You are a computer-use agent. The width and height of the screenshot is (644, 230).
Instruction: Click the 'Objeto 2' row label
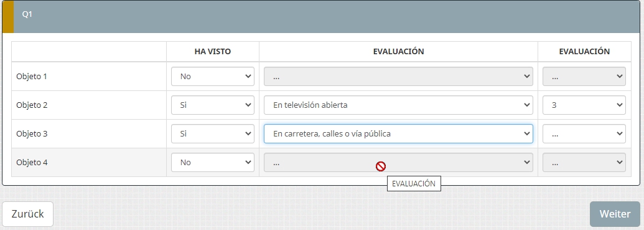tap(32, 105)
